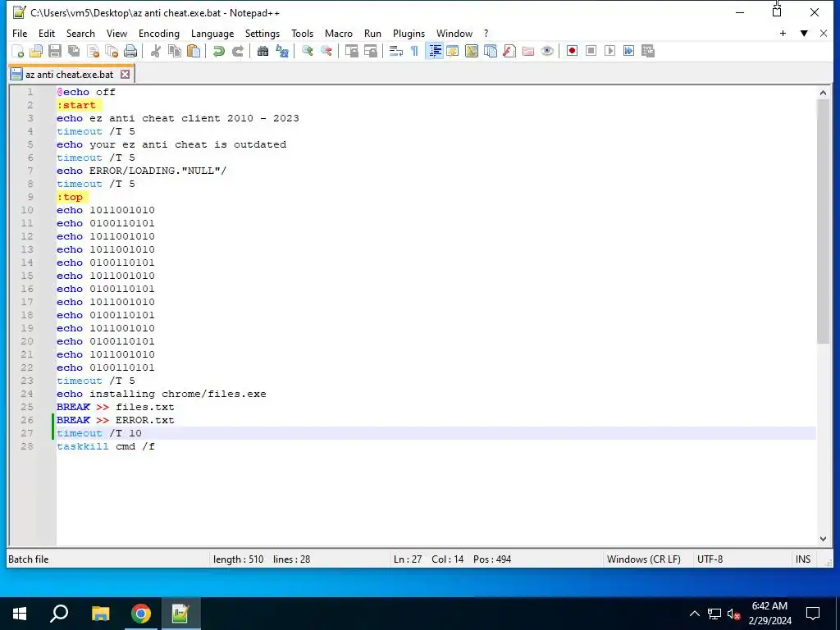Click the Zoom Out toolbar icon
Viewport: 840px width, 630px height.
click(x=326, y=51)
